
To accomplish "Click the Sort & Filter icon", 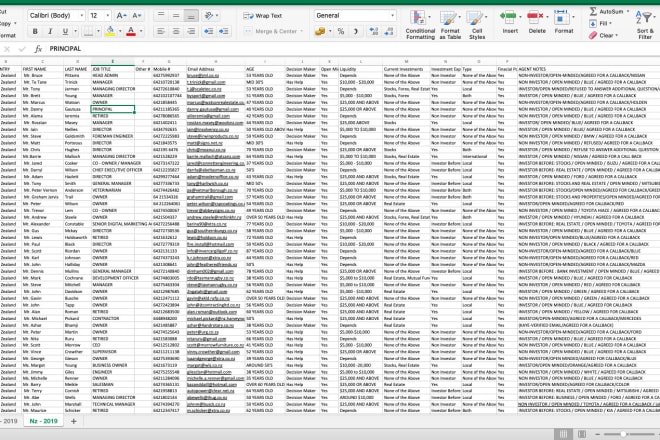I will (645, 18).
